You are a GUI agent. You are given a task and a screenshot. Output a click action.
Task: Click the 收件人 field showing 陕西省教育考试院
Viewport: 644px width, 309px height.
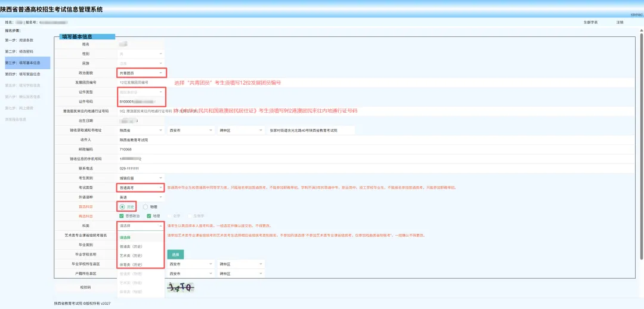(376, 140)
